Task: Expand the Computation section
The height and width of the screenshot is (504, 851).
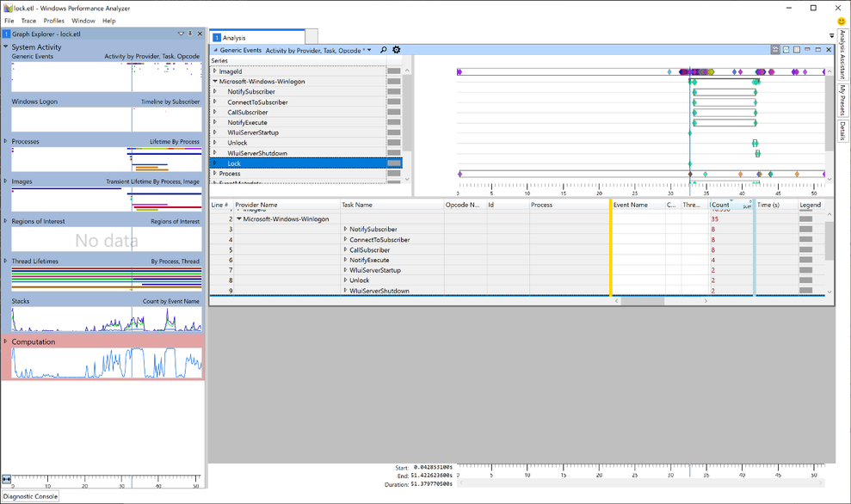Action: pos(6,341)
